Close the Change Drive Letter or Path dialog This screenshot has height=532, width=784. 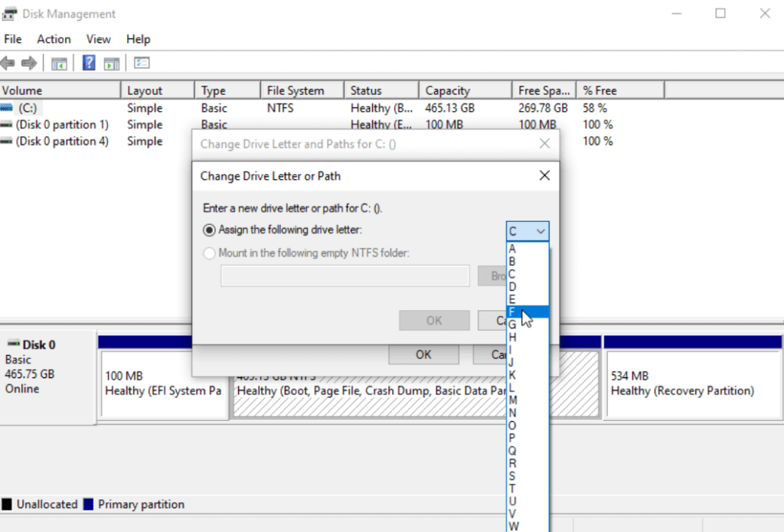544,175
